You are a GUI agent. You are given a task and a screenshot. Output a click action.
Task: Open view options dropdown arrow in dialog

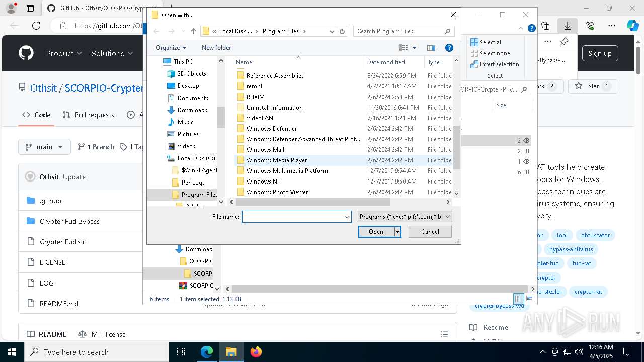click(x=415, y=48)
